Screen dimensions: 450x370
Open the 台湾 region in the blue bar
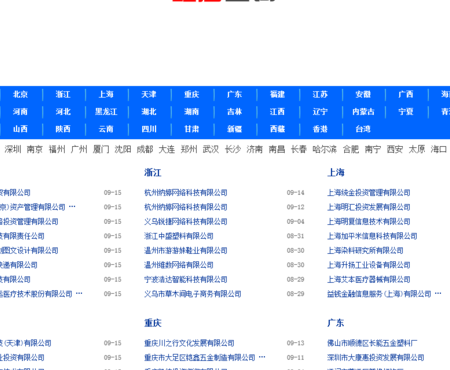coord(363,129)
